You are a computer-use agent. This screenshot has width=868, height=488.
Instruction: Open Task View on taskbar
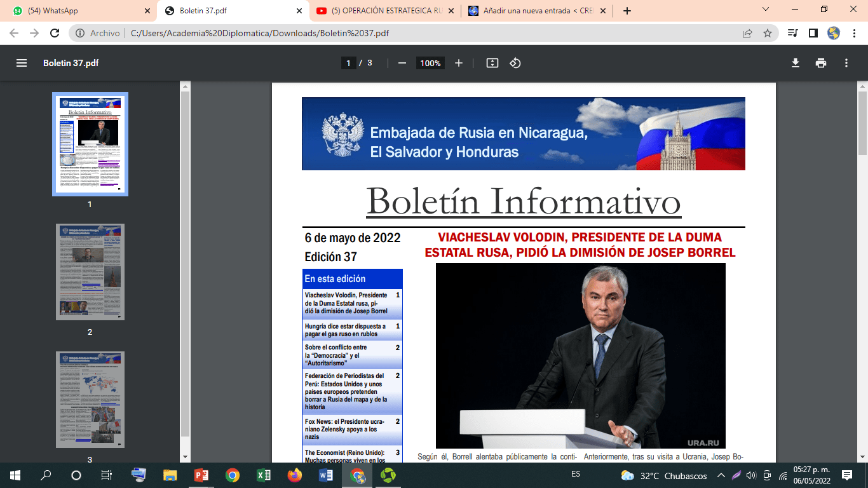(107, 475)
